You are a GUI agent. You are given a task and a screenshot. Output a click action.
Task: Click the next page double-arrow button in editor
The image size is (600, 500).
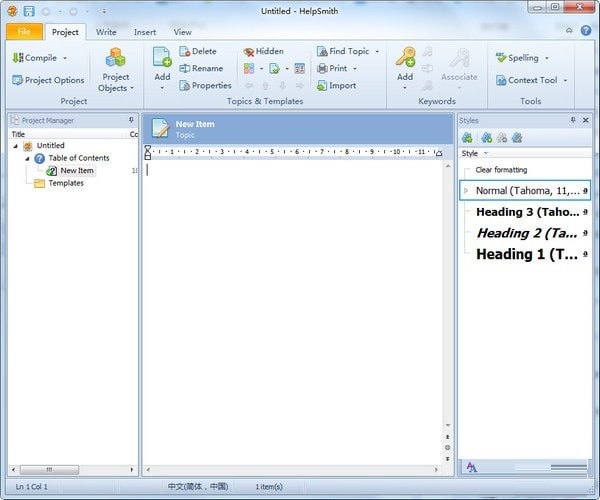pos(448,459)
